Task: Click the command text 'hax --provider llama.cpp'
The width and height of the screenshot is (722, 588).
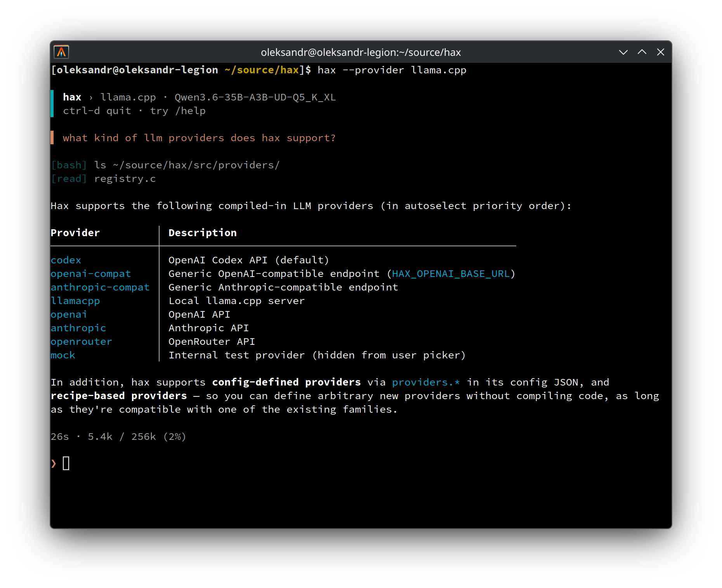Action: point(392,70)
